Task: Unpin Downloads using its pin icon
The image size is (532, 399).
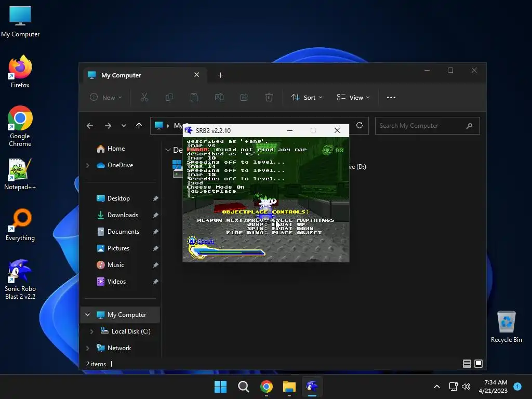Action: click(x=155, y=215)
